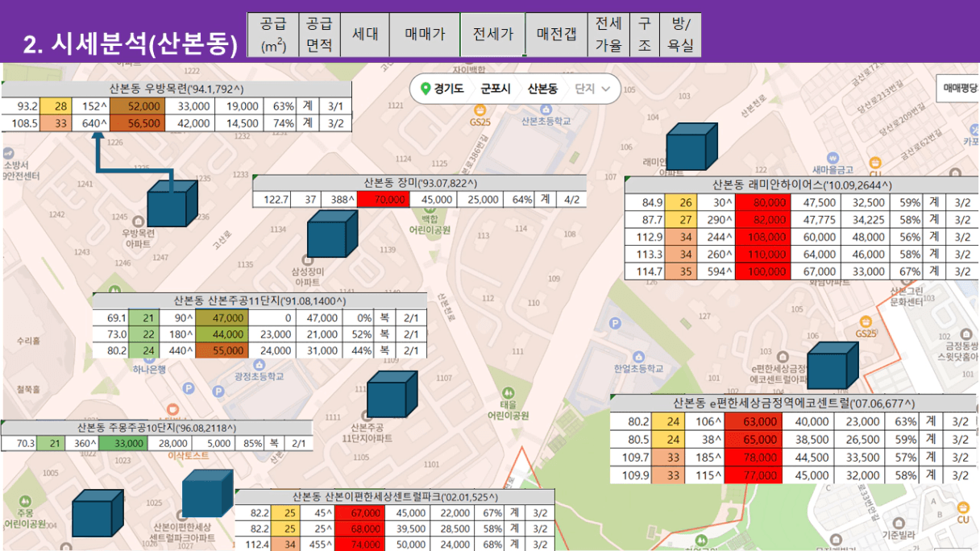Viewport: 980px width, 551px height.
Task: Select 군포시 in the location breadcrumb
Action: click(x=496, y=89)
